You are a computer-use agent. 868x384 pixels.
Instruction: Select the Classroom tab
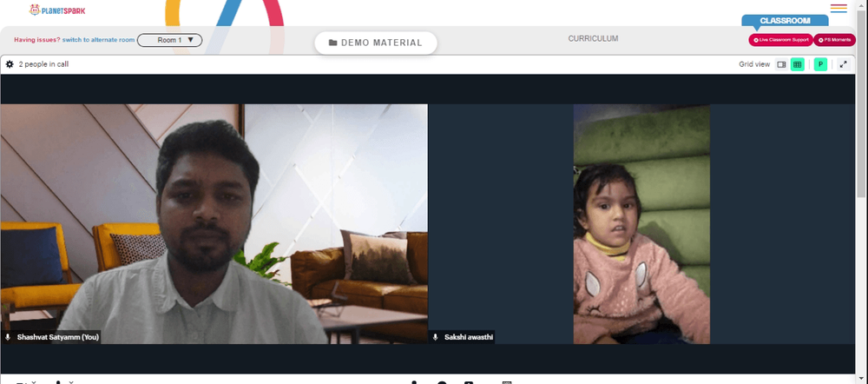(785, 21)
